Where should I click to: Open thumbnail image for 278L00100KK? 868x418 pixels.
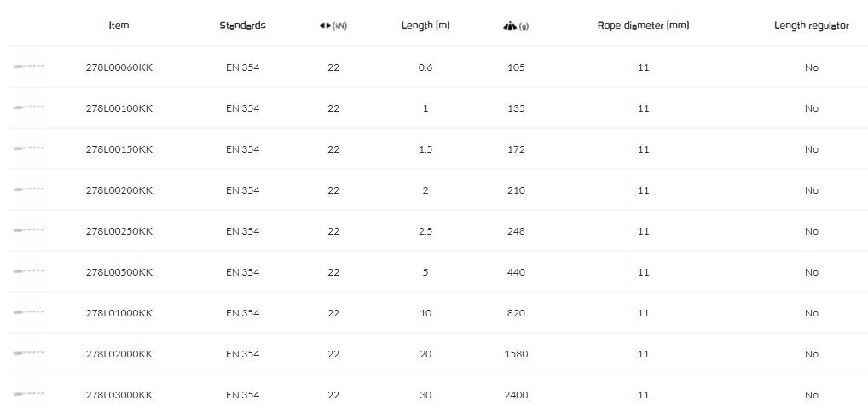(29, 107)
